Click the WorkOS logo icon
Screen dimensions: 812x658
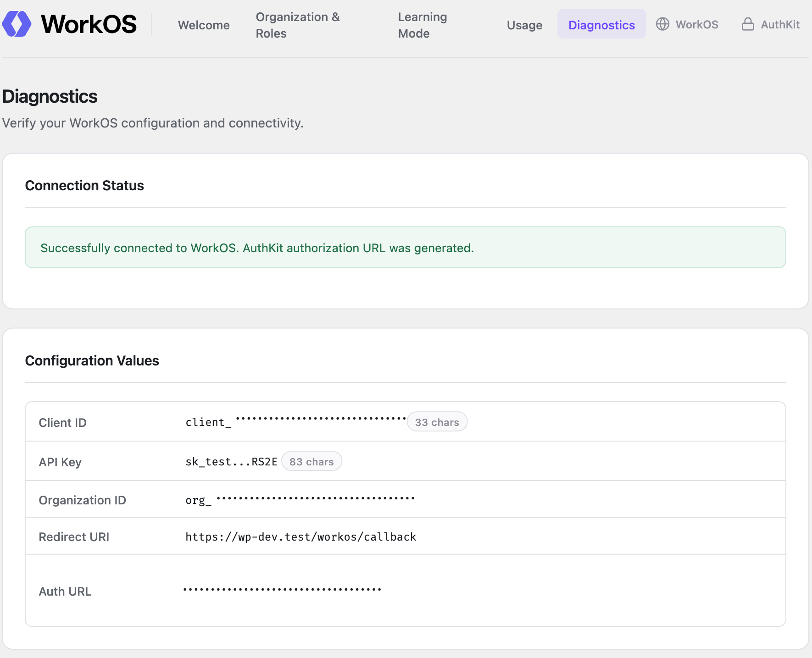[17, 24]
